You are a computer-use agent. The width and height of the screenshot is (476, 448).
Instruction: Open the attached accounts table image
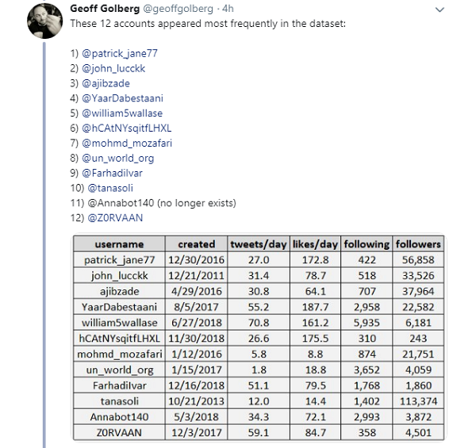pos(259,338)
